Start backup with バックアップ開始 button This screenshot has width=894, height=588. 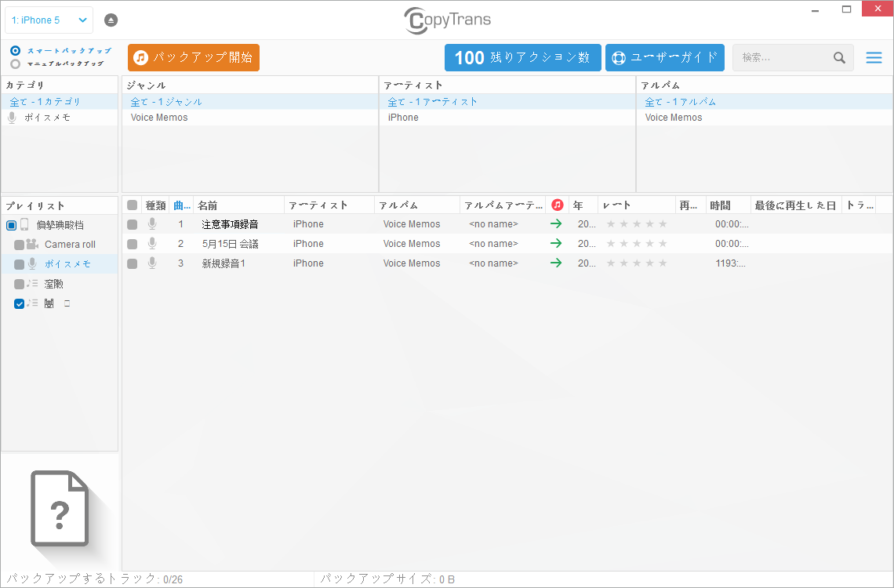(193, 57)
